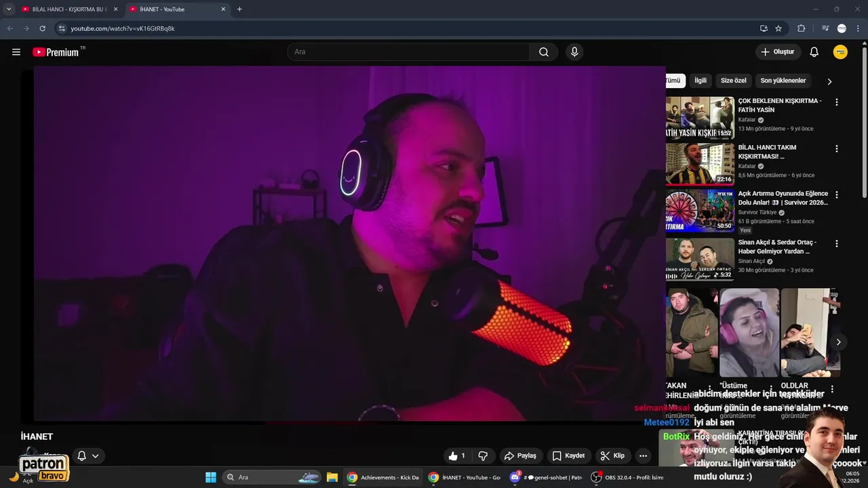Start voice search with the microphone icon
The height and width of the screenshot is (488, 868).
574,52
